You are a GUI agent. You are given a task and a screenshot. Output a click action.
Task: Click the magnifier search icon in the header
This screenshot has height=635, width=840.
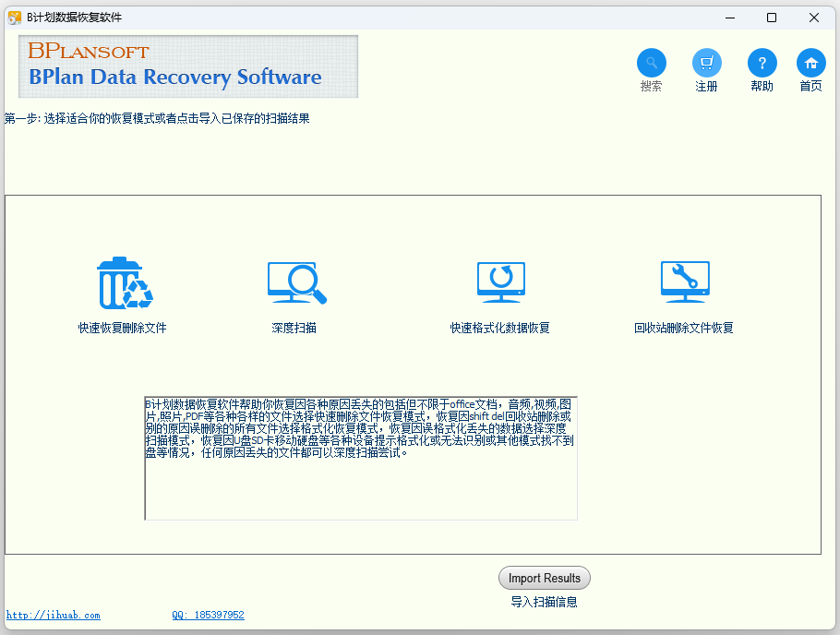pos(651,63)
